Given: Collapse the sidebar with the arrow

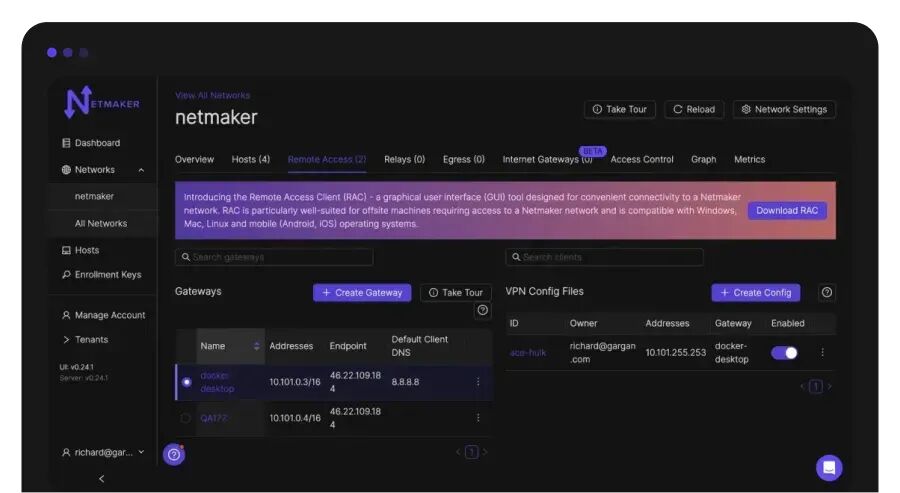Looking at the screenshot, I should coord(102,479).
